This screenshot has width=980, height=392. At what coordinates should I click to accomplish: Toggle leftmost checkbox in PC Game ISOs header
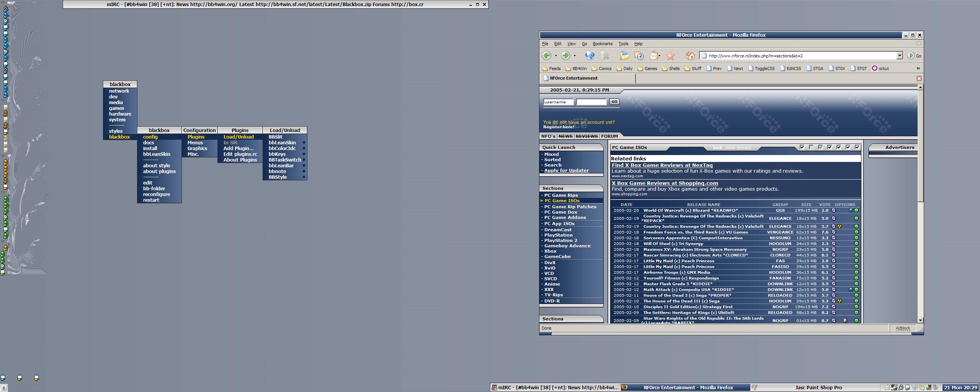(x=802, y=147)
